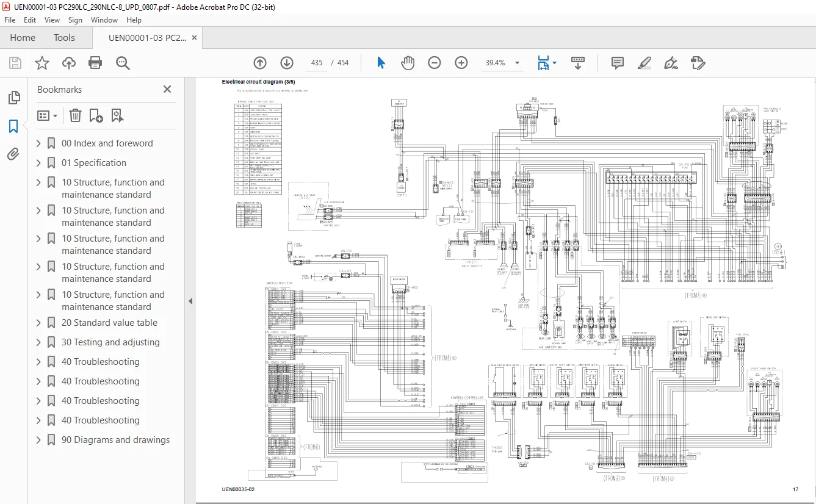Go to the next page with the down arrow
Image resolution: width=816 pixels, height=504 pixels.
287,63
